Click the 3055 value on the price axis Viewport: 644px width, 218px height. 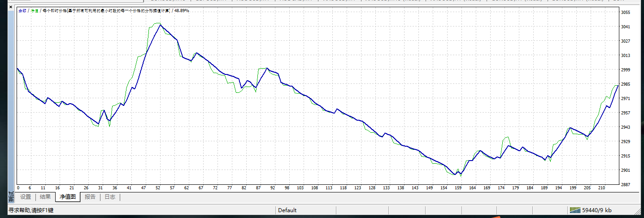[627, 13]
